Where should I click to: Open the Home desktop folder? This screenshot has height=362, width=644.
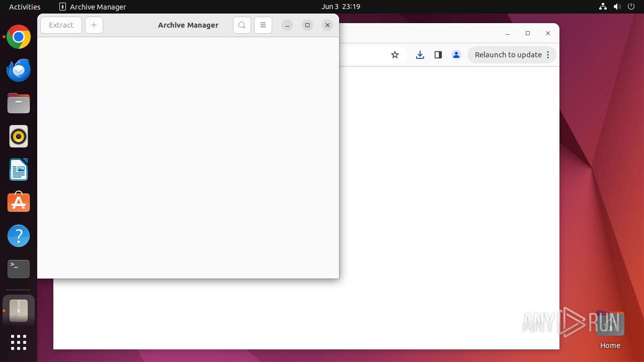click(x=610, y=330)
